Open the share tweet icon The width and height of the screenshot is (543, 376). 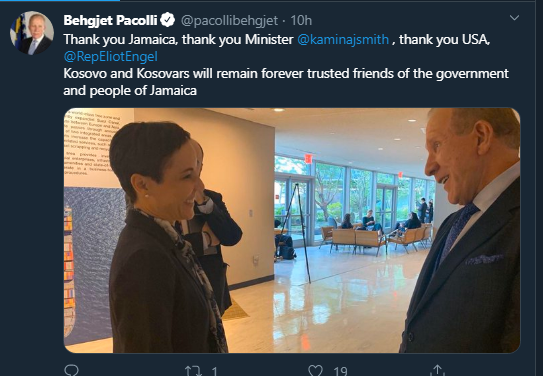(437, 370)
